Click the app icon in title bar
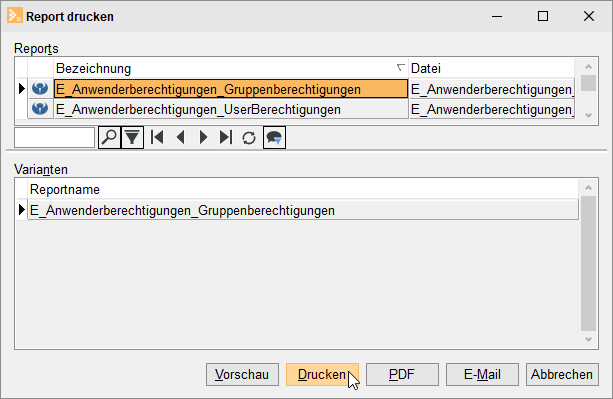The width and height of the screenshot is (613, 399). click(x=14, y=16)
